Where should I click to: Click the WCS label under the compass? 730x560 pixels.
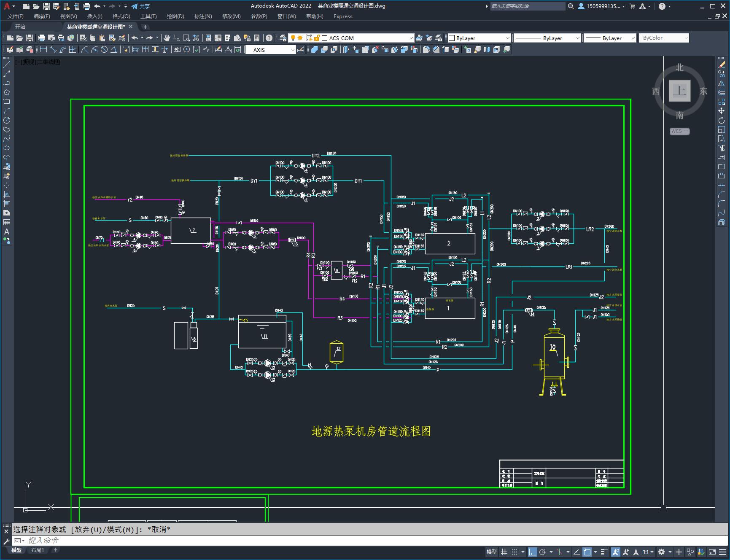click(679, 131)
